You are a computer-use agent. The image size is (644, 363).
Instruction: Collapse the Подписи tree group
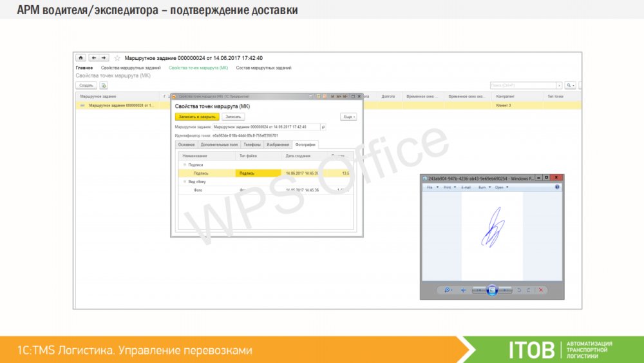point(185,165)
